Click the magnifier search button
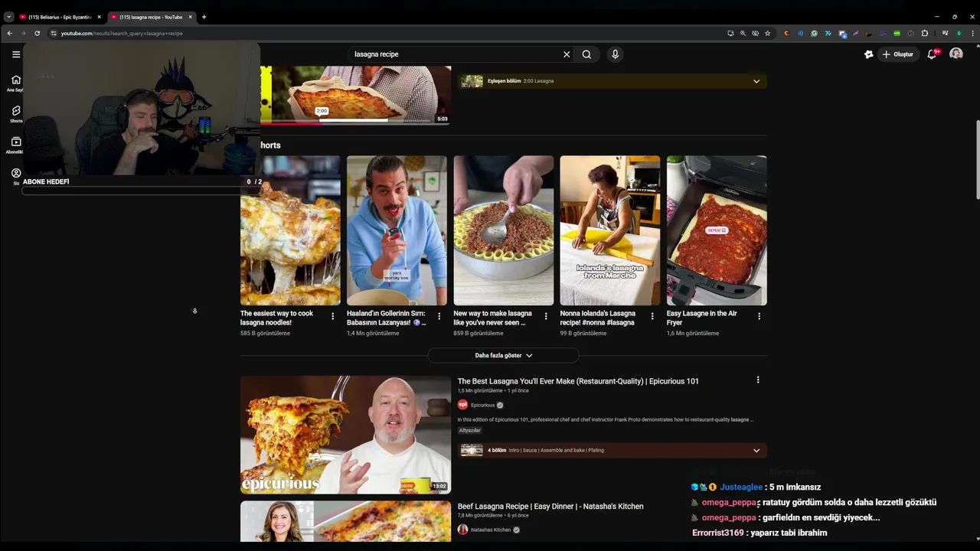 point(586,54)
